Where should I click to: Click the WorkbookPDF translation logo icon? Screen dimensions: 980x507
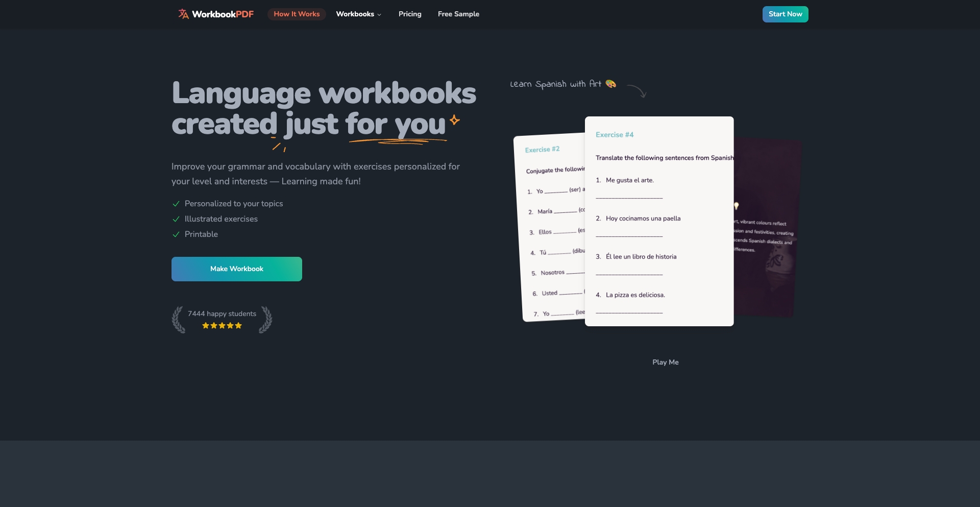pos(183,14)
